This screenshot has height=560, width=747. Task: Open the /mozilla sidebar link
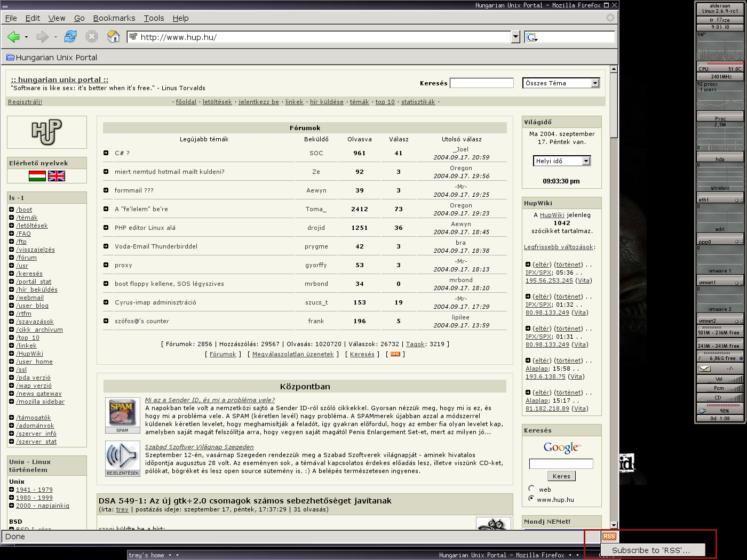coord(40,402)
